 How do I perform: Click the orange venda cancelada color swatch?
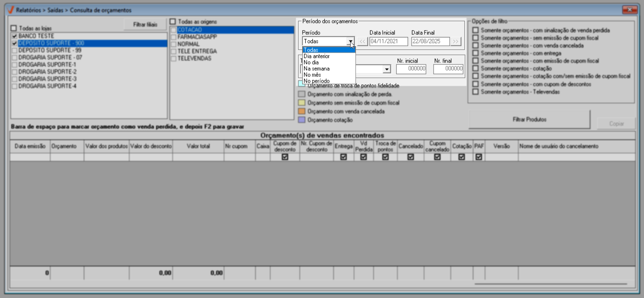302,111
